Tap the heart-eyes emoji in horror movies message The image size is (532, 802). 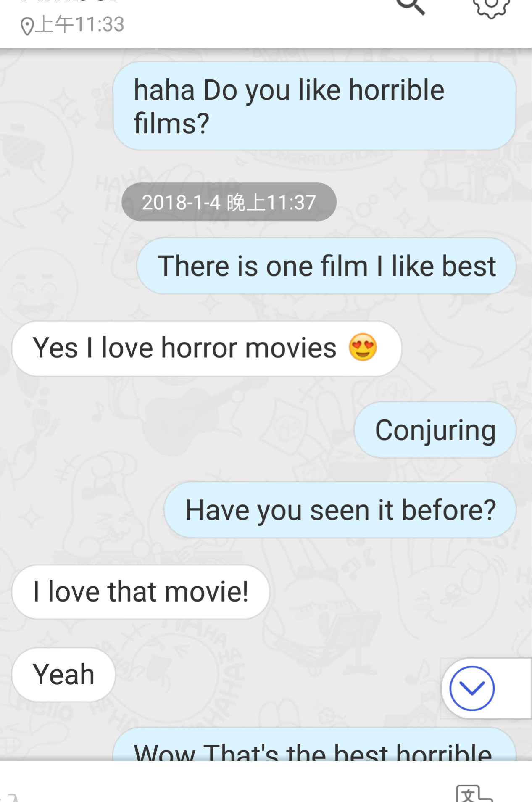[x=363, y=347]
